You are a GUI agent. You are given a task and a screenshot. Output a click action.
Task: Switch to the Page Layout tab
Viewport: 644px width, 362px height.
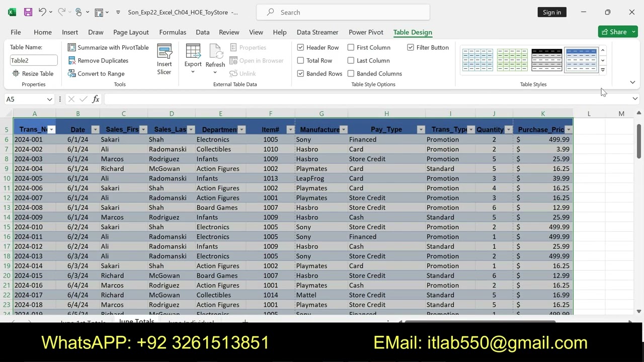(x=131, y=32)
